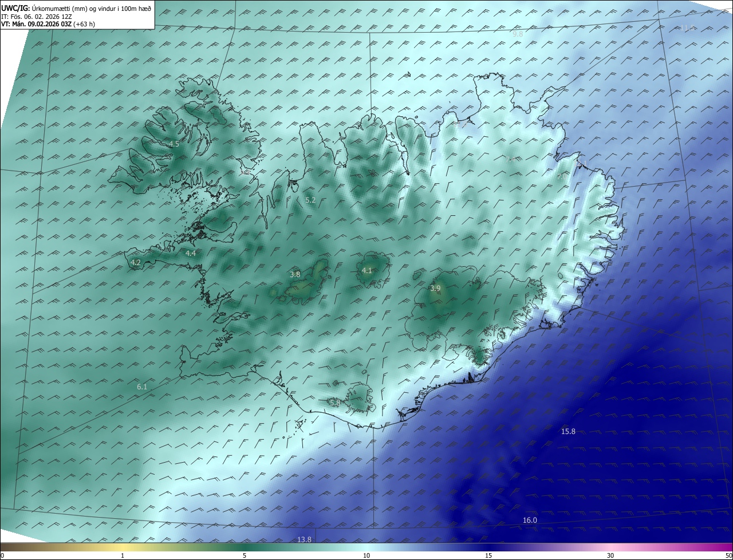Click the 4.2 value label on the western peninsula
Viewport: 733px width, 560px height.
pyautogui.click(x=136, y=263)
